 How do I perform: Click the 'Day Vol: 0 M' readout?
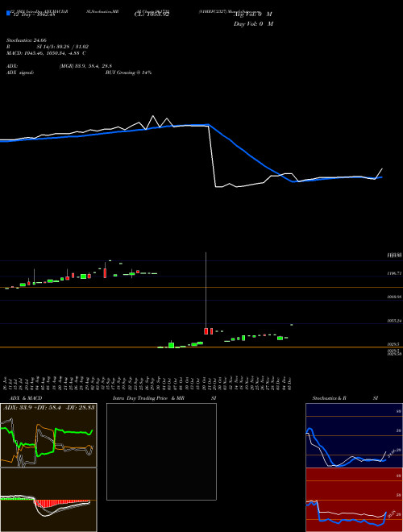click(x=253, y=24)
